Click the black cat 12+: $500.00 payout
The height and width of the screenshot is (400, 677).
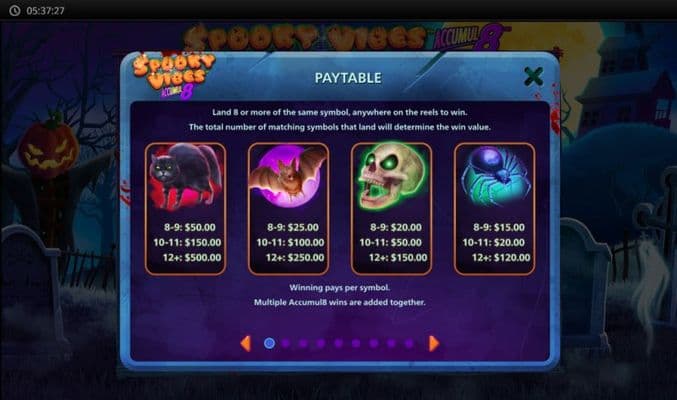tap(192, 257)
